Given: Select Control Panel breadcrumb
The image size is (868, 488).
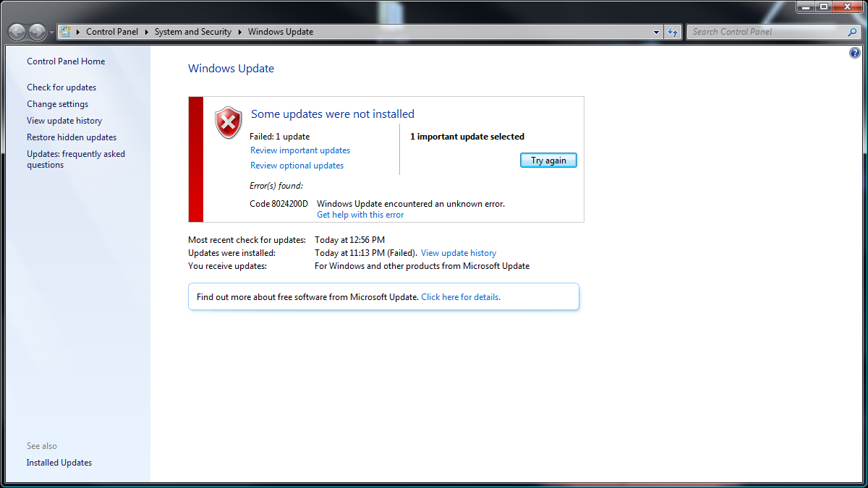Looking at the screenshot, I should pos(112,32).
